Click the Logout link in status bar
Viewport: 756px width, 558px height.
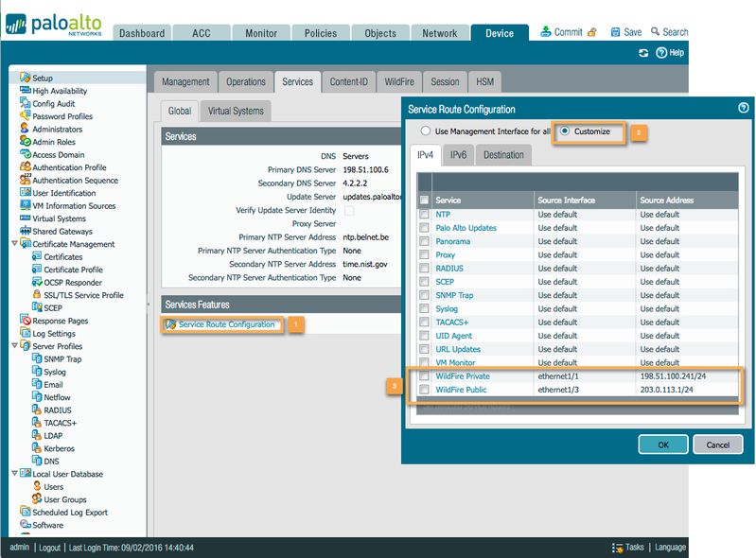[x=49, y=548]
